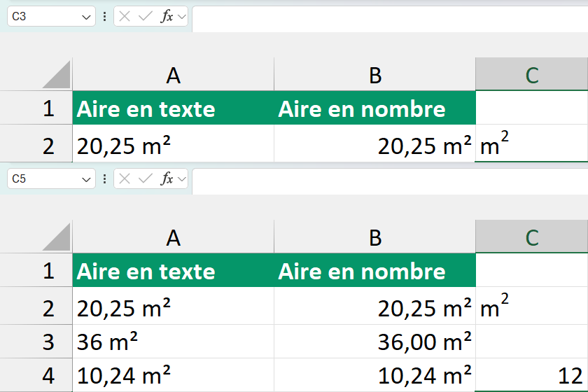Click cell C2 'm²' in the C5 sheet
The image size is (588, 392).
click(532, 306)
